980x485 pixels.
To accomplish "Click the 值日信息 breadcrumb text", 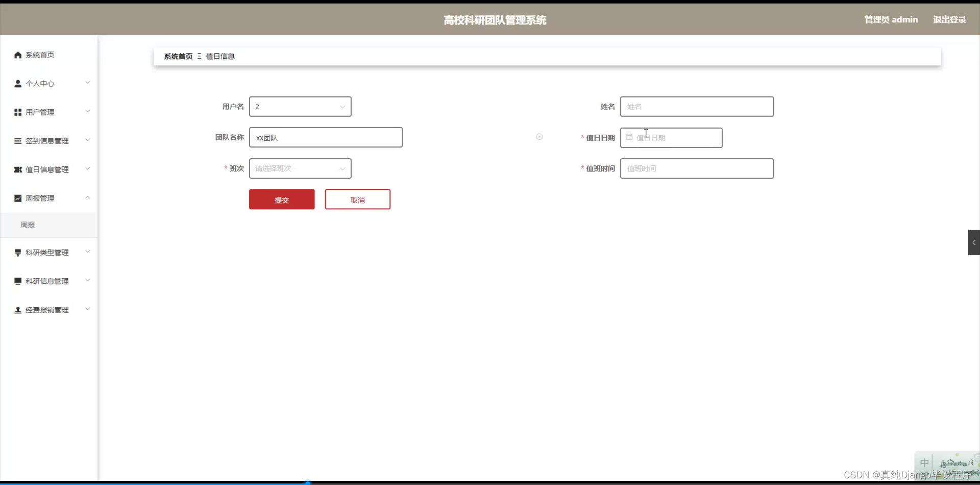I will click(x=220, y=56).
